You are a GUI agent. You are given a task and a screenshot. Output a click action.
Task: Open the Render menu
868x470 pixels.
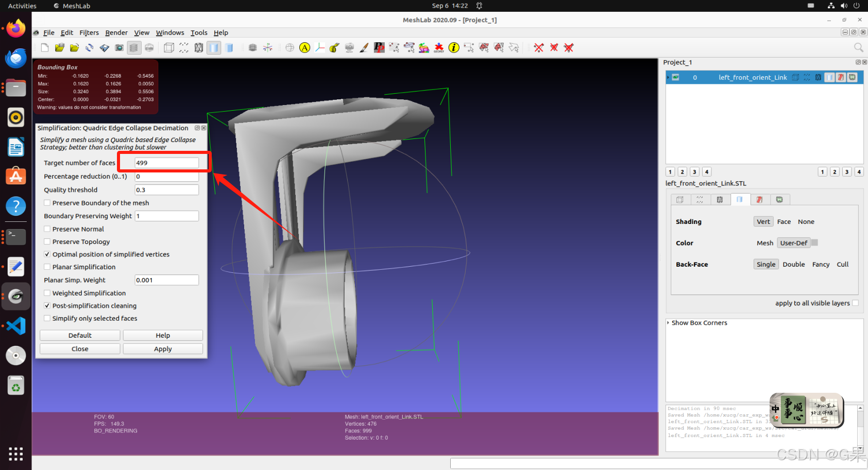click(x=116, y=32)
